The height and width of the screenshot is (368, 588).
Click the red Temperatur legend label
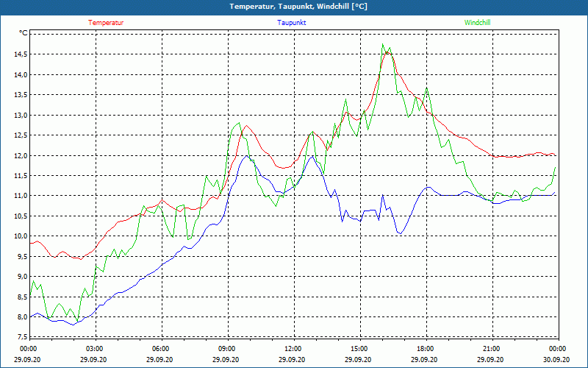tap(106, 23)
